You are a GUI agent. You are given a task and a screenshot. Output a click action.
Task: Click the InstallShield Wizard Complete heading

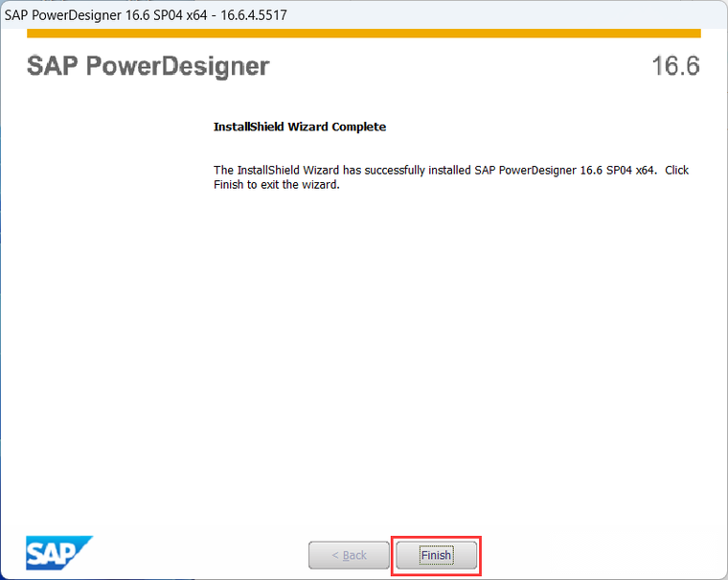(300, 127)
